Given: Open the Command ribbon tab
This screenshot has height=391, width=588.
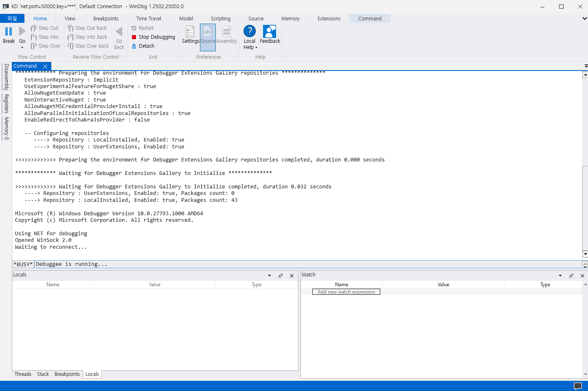Looking at the screenshot, I should [x=370, y=18].
